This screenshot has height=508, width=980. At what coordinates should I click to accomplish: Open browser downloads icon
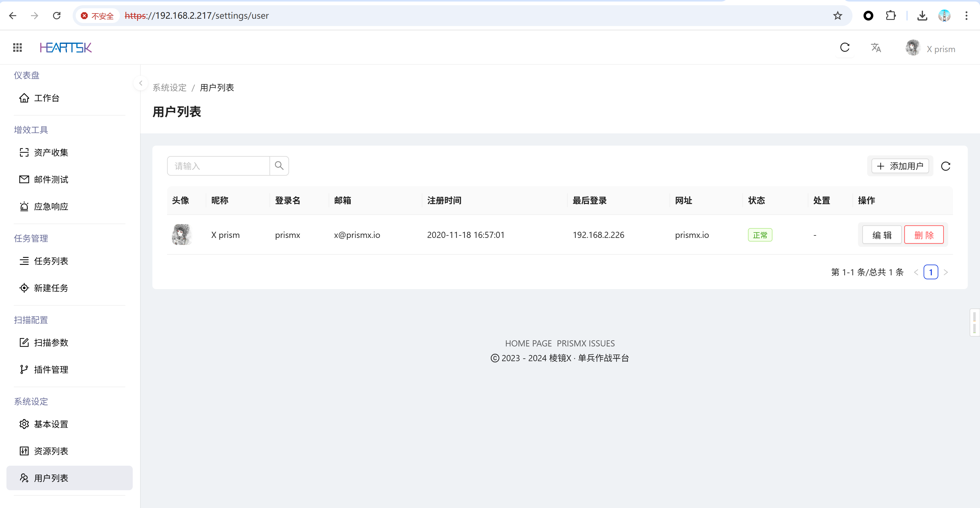coord(922,16)
